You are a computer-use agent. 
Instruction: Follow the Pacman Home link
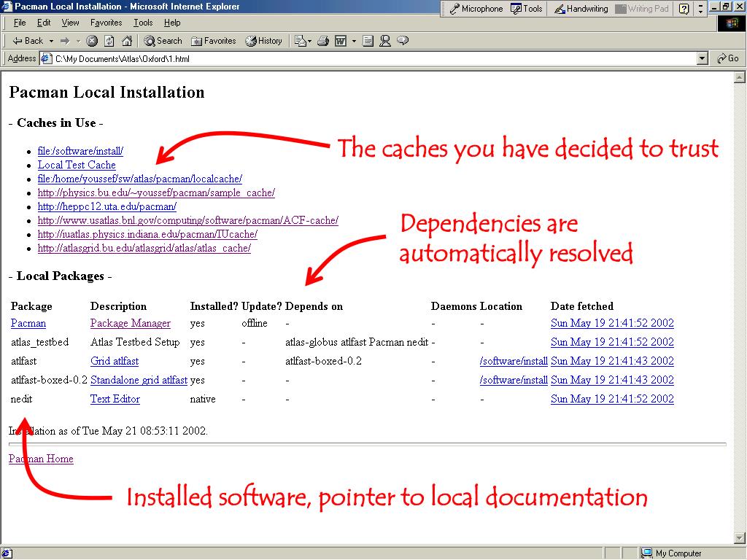[41, 459]
